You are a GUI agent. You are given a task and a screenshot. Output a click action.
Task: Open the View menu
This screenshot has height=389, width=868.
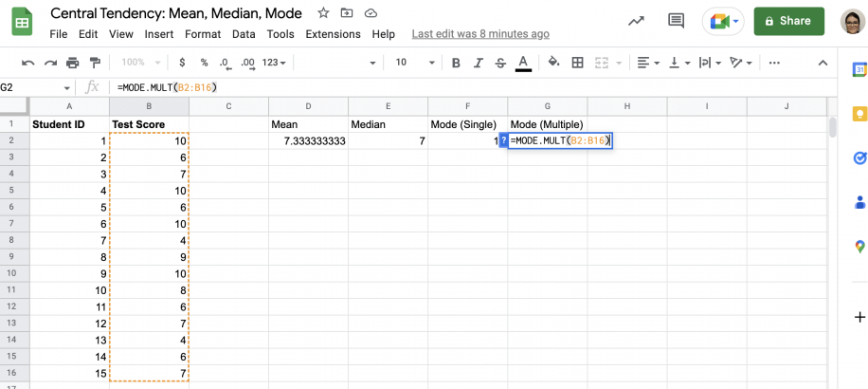[x=120, y=34]
